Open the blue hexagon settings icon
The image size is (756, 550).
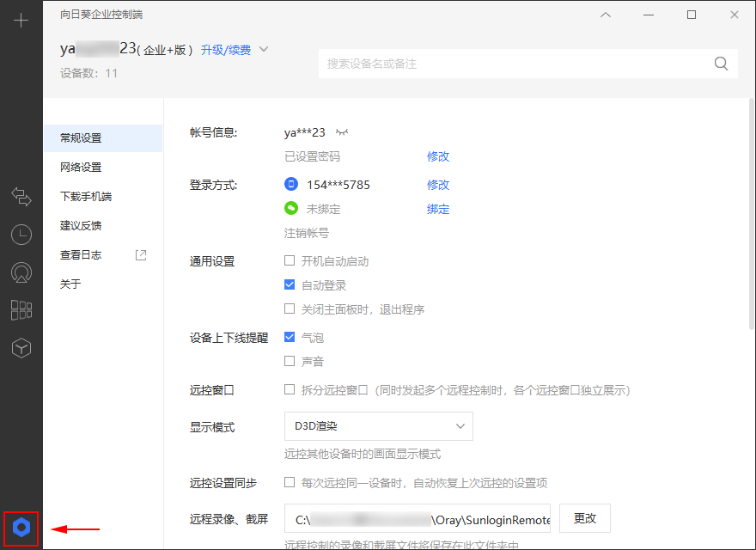[x=21, y=528]
